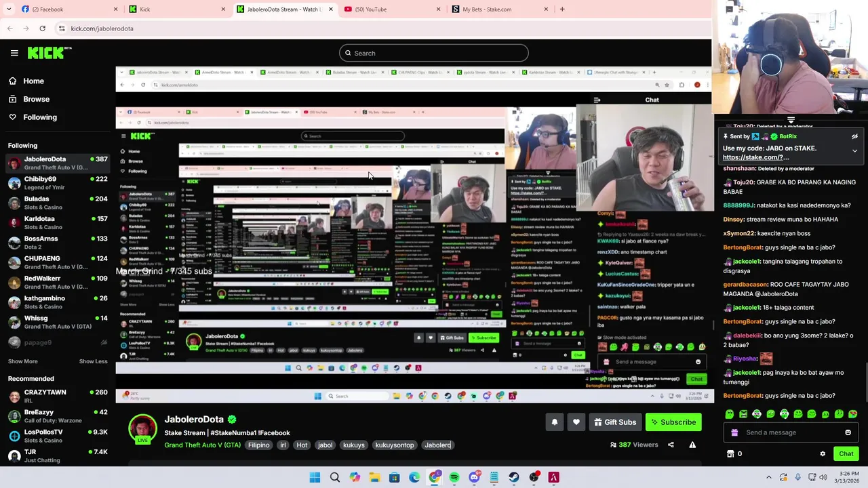Open Whissg channel in Following list
This screenshot has width=868, height=488.
click(58, 322)
